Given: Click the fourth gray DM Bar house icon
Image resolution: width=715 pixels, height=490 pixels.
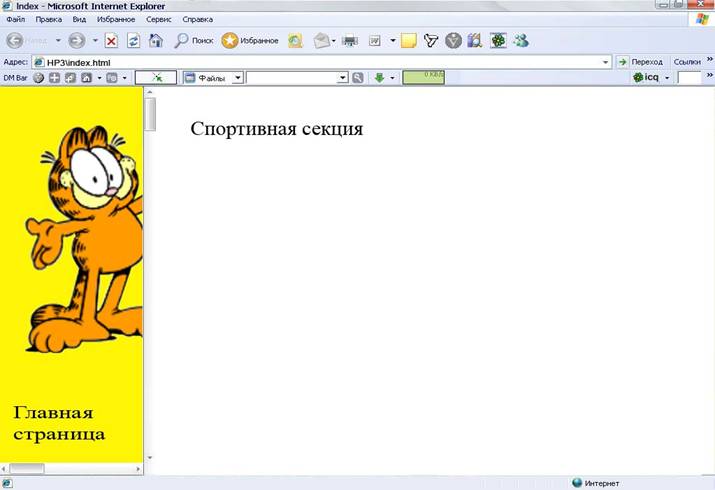Looking at the screenshot, I should [x=86, y=78].
